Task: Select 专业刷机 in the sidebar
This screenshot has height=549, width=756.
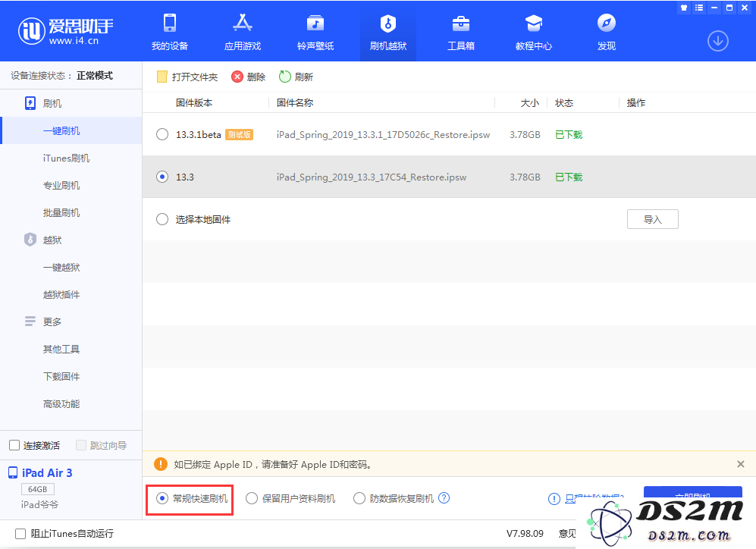Action: pyautogui.click(x=61, y=186)
